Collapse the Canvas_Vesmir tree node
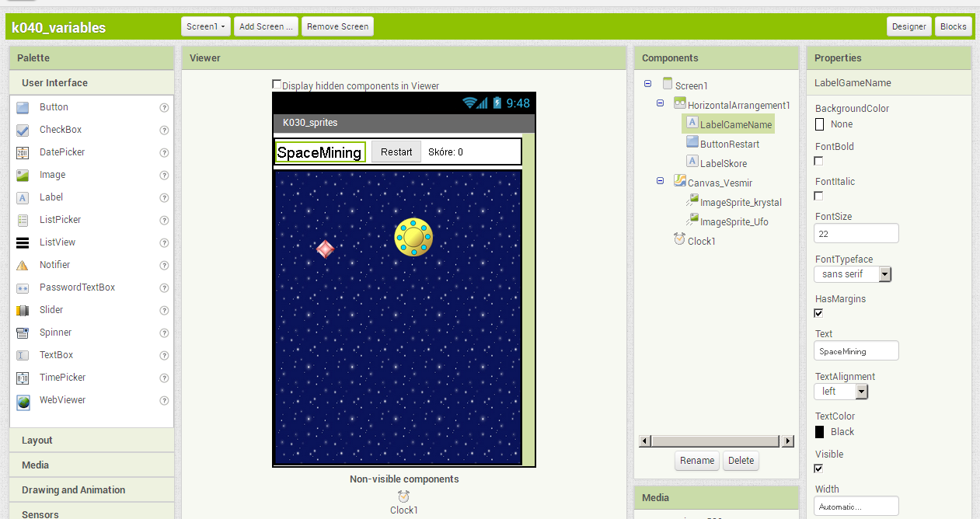The height and width of the screenshot is (519, 980). click(660, 181)
